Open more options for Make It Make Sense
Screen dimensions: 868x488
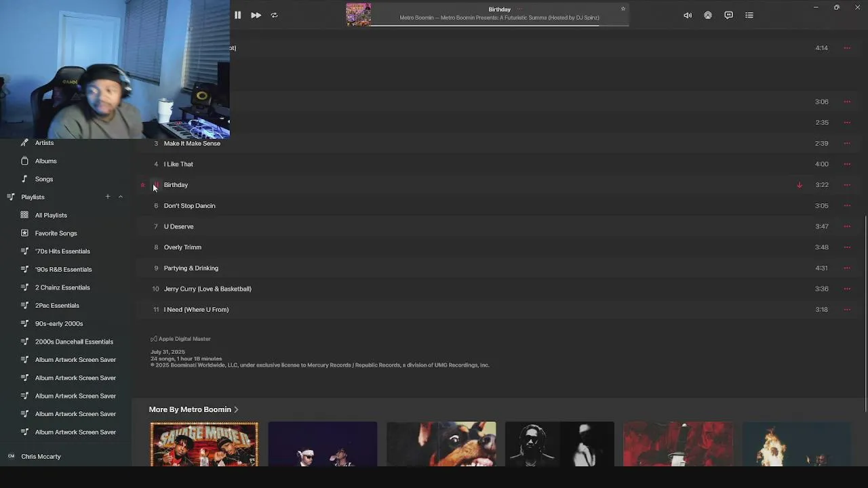click(x=847, y=144)
